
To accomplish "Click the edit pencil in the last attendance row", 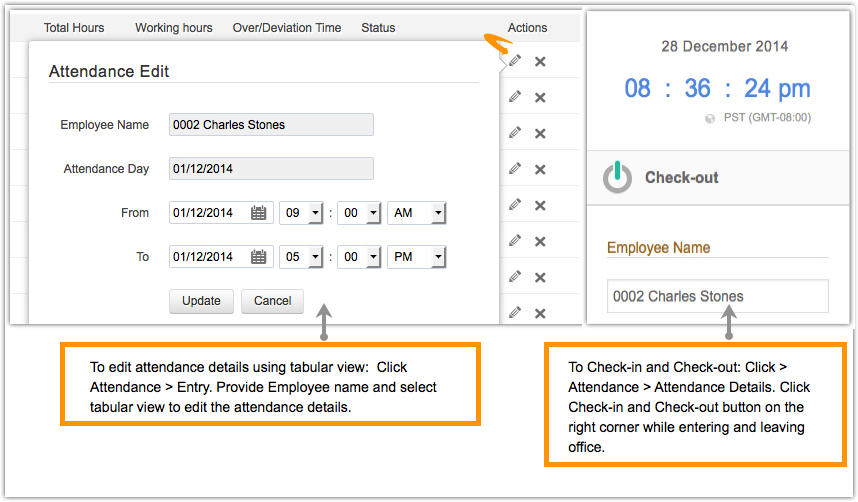I will tap(515, 313).
